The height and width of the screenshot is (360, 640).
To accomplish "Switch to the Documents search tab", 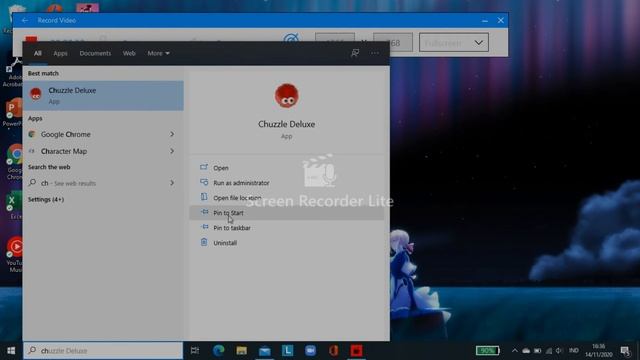I will 95,53.
